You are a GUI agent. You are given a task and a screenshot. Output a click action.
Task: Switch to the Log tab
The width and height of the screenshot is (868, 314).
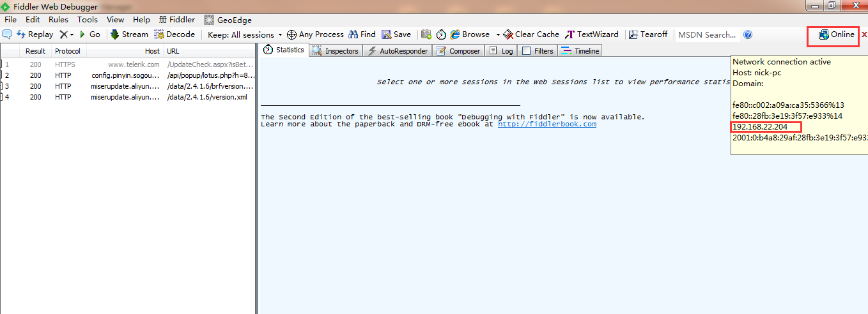500,50
